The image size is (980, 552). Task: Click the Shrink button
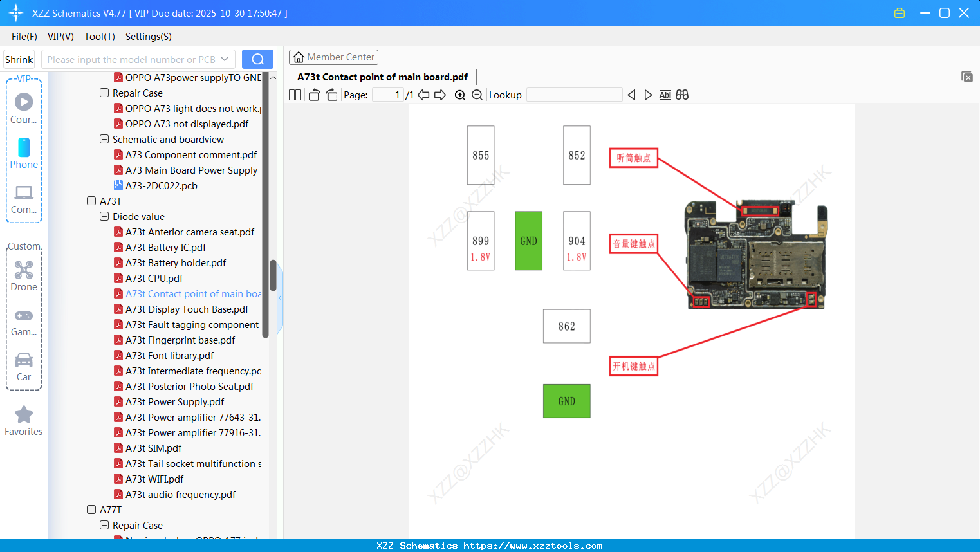(x=18, y=59)
